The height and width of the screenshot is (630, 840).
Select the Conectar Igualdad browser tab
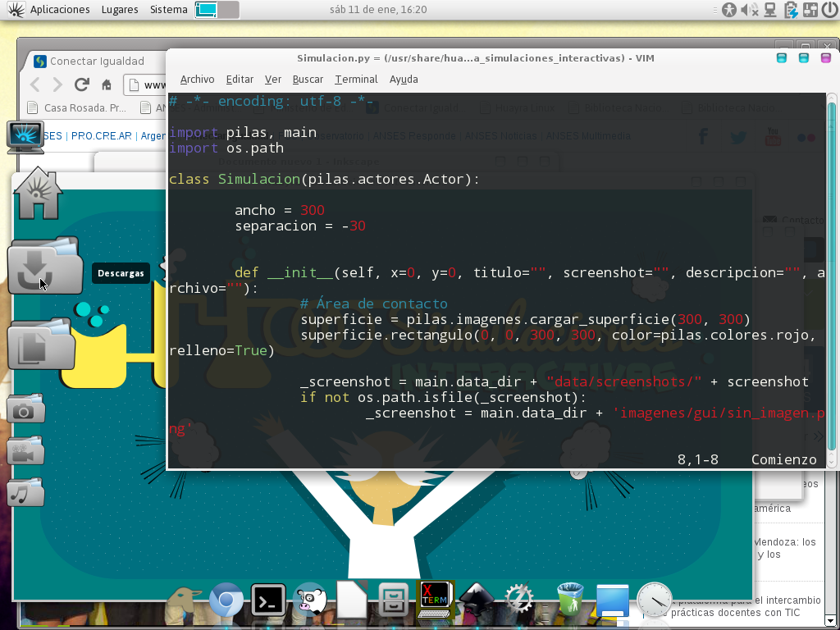point(97,61)
